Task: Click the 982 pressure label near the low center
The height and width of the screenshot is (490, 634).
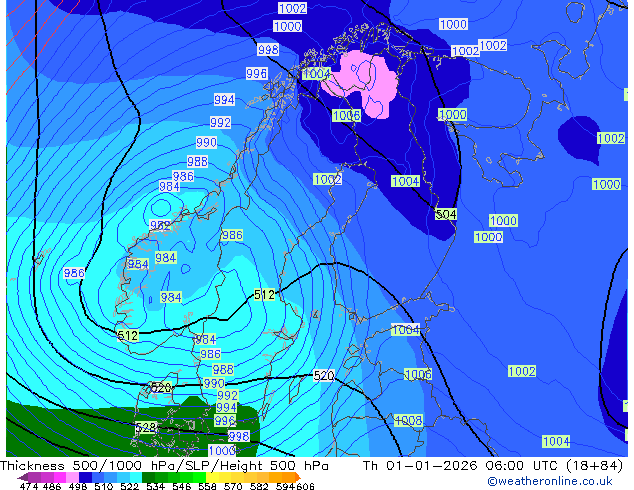Action: point(160,225)
